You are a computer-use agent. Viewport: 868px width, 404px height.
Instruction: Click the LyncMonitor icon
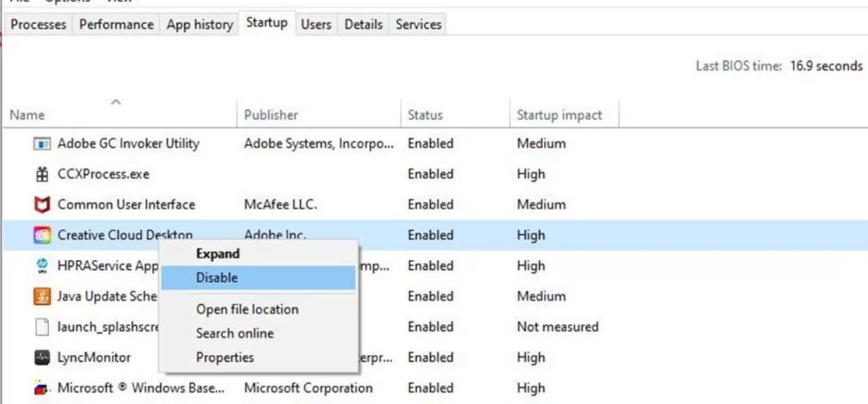[x=42, y=358]
